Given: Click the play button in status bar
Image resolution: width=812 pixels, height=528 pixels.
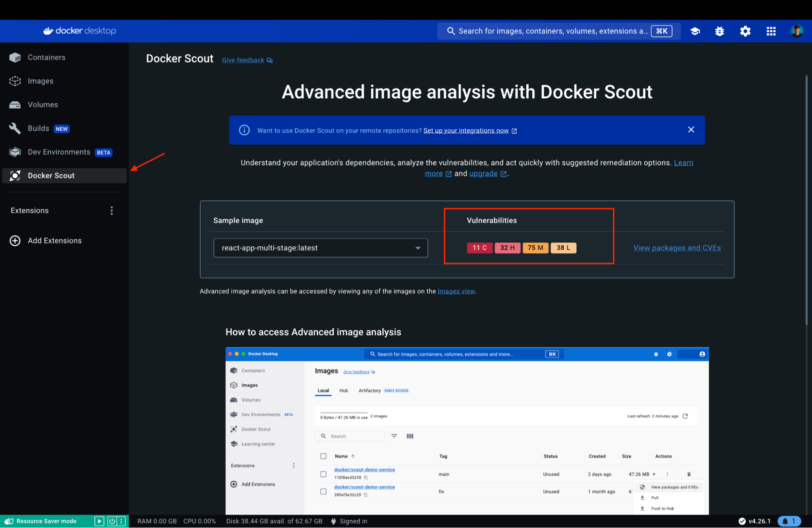Looking at the screenshot, I should point(99,521).
